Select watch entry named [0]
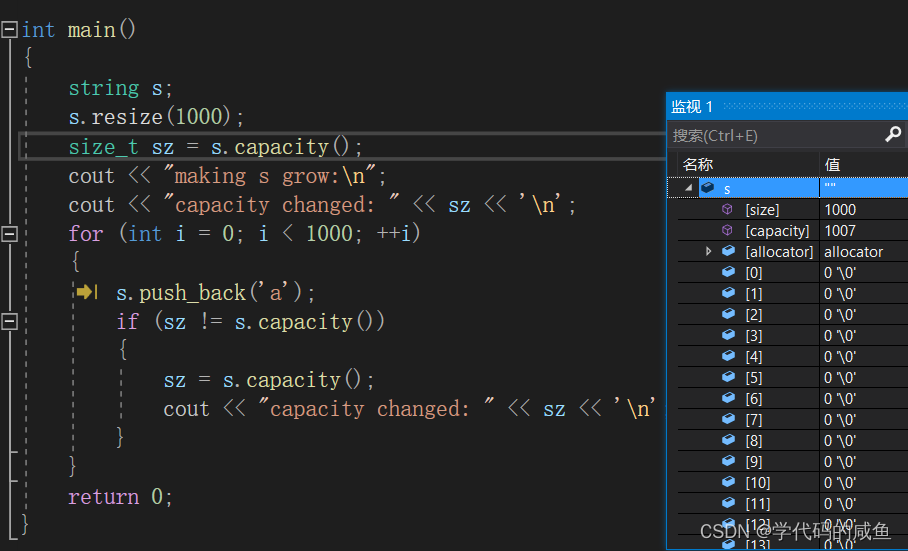This screenshot has height=551, width=908. [x=753, y=273]
